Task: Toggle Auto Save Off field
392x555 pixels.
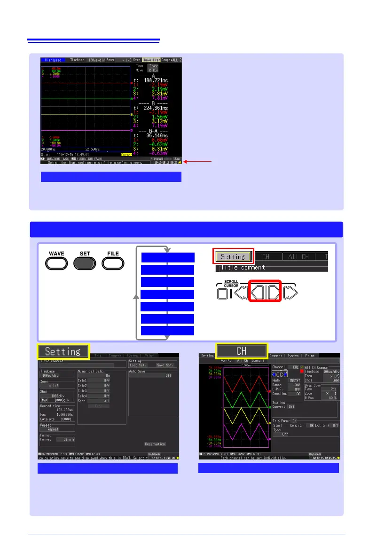Action: [x=151, y=375]
